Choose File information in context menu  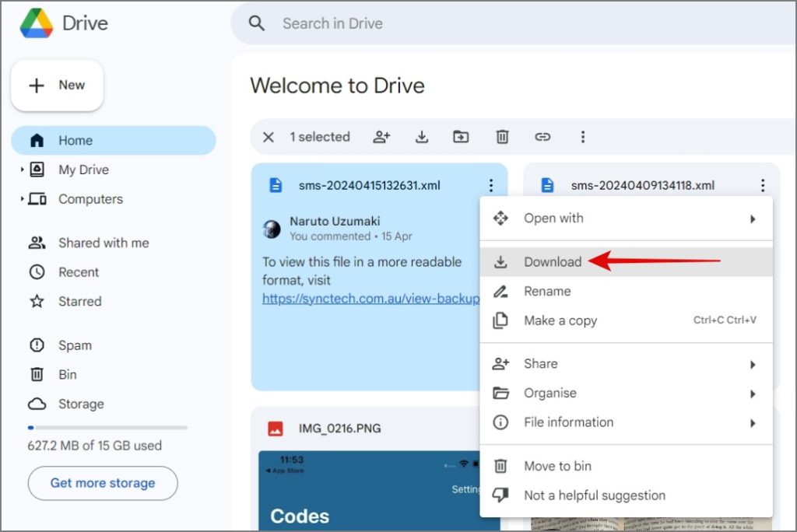pos(627,422)
